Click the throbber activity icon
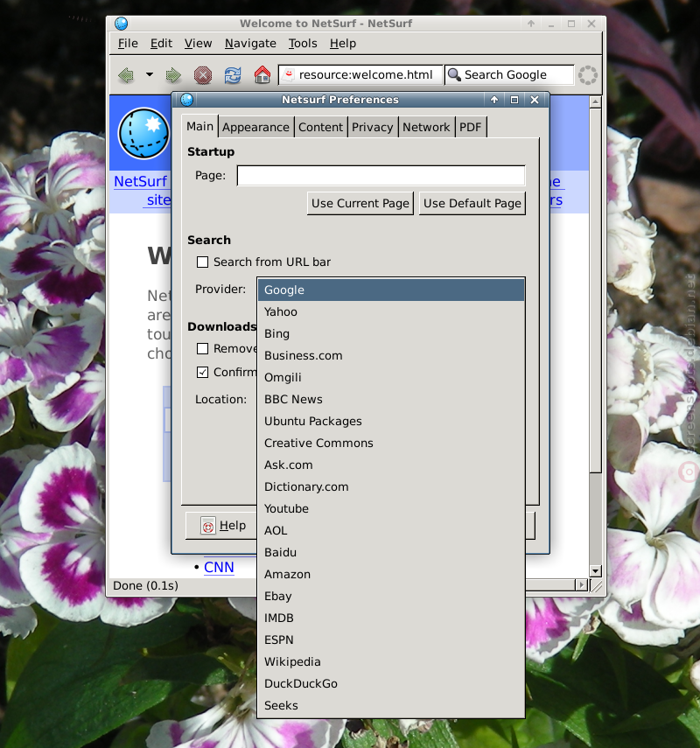Viewport: 700px width, 748px height. point(588,75)
